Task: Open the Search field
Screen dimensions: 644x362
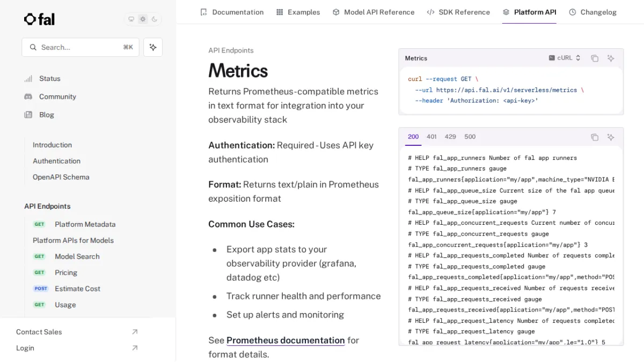Action: (80, 47)
